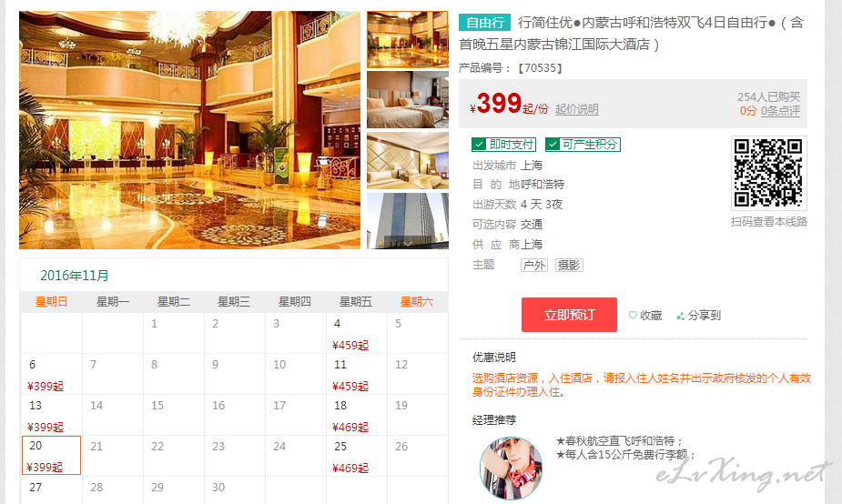Click the share icon beside 分享到
This screenshot has height=504, width=842.
click(x=680, y=317)
